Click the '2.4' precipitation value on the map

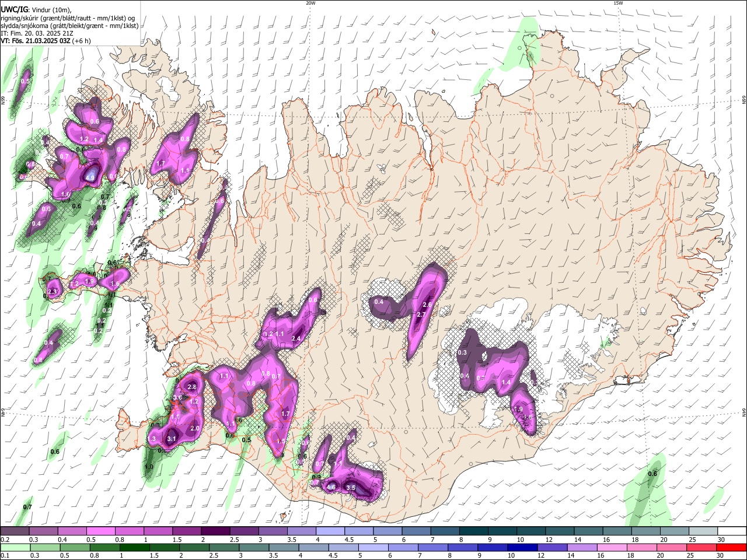296,339
